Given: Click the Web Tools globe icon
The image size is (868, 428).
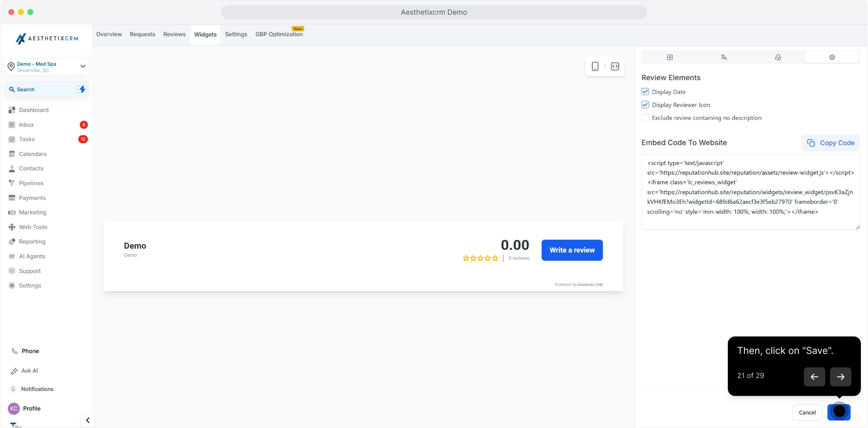Looking at the screenshot, I should click(12, 227).
